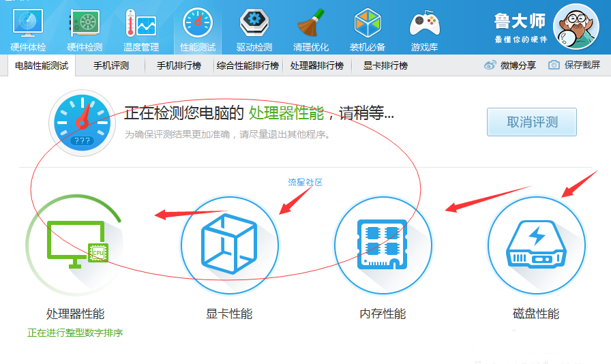Viewport: 611px width, 364px height.
Task: Click 保存截屏 save screenshot link
Action: pos(582,65)
